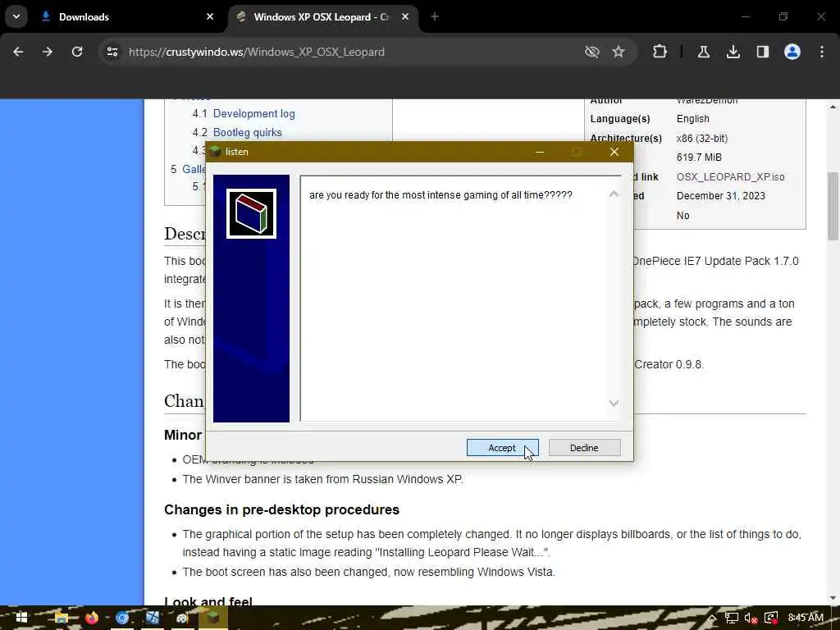Click the Winver banner bullet text
The image size is (840, 630).
[323, 479]
